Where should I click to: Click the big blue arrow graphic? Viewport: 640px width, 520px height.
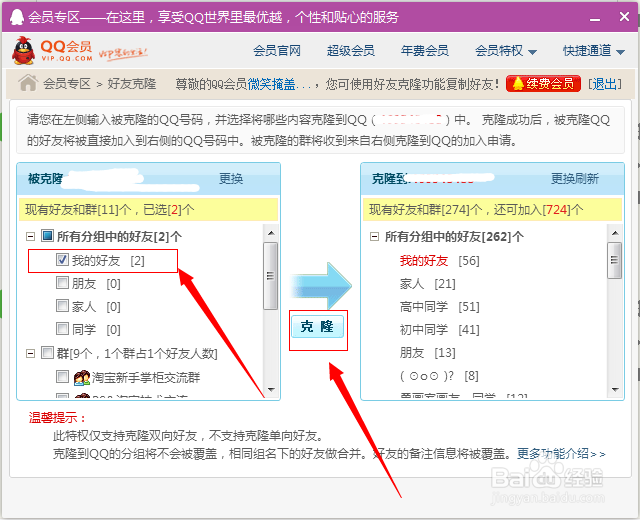tap(321, 286)
